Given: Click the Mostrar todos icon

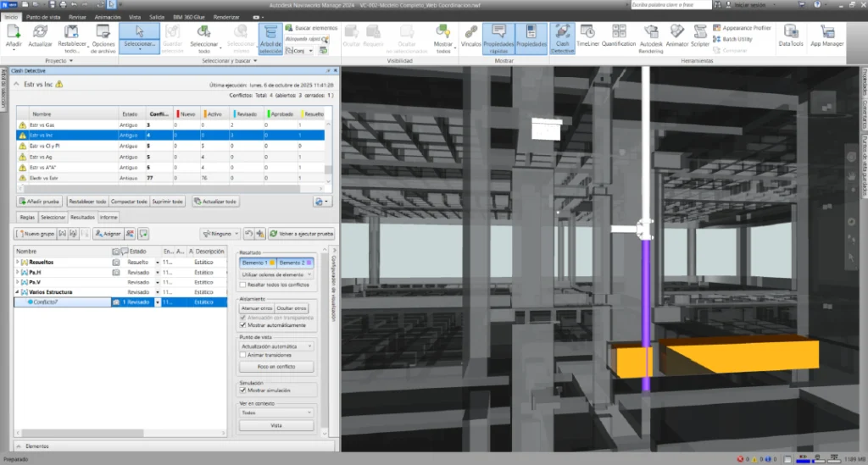Looking at the screenshot, I should point(442,32).
